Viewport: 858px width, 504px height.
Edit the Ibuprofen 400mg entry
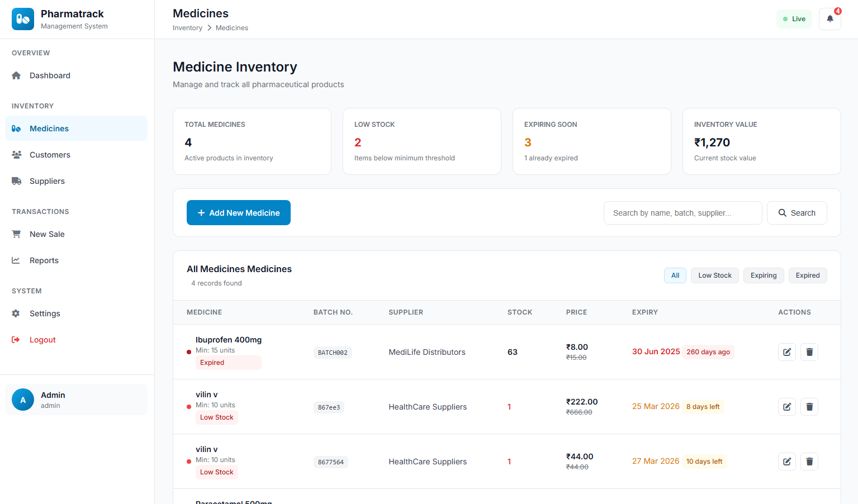tap(786, 352)
